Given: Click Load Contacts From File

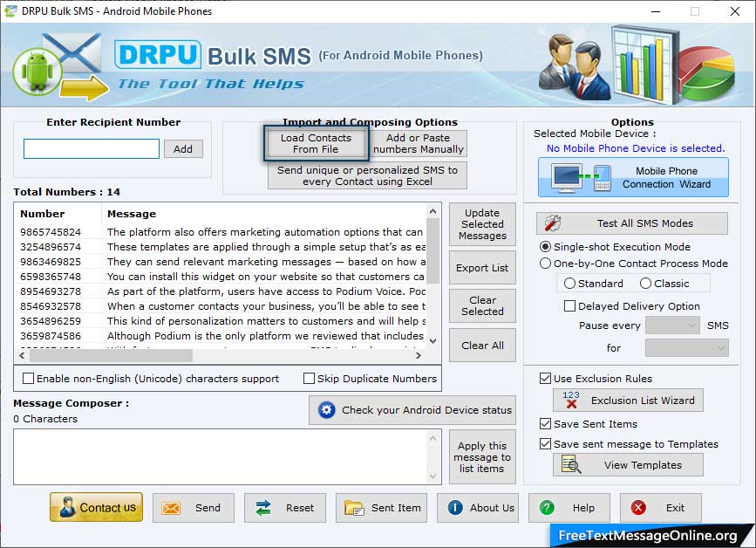Looking at the screenshot, I should [316, 143].
